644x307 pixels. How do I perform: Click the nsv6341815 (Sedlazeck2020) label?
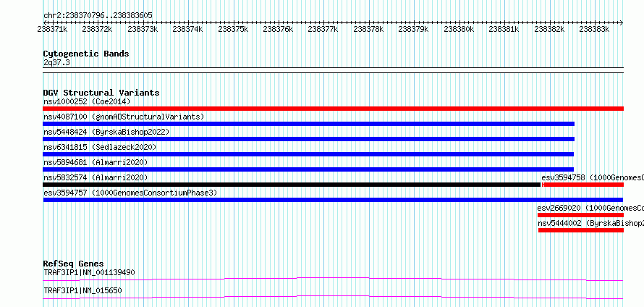(100, 147)
